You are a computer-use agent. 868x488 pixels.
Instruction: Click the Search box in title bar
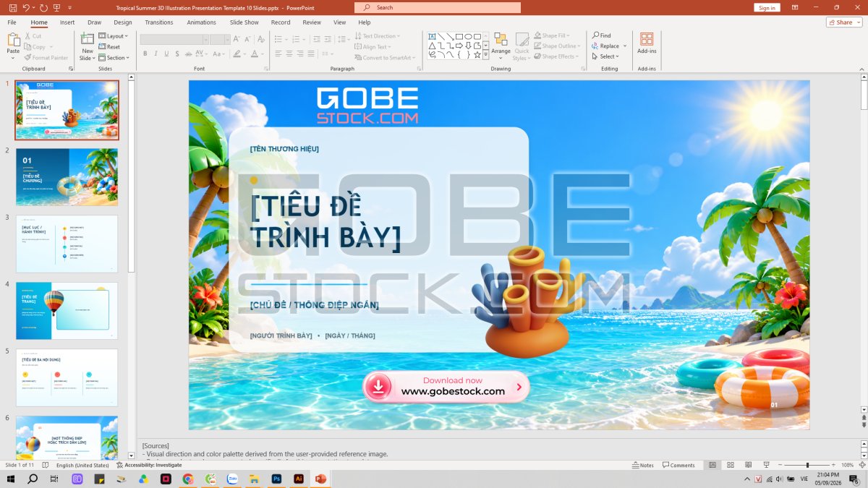(x=438, y=7)
